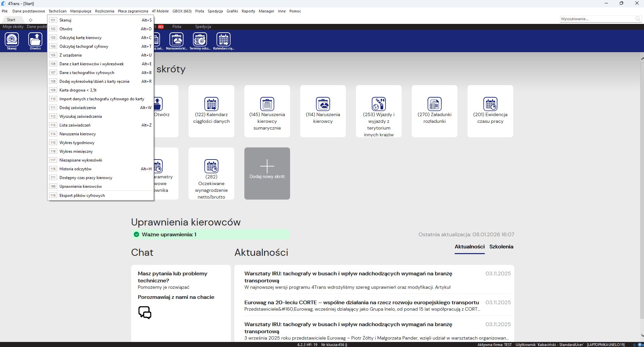Open Eurowag na 20-leciu CORTE news link
The width and height of the screenshot is (644, 347).
point(362,303)
